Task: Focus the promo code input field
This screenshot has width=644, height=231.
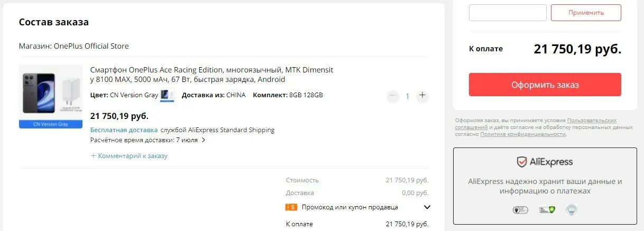Action: (508, 13)
